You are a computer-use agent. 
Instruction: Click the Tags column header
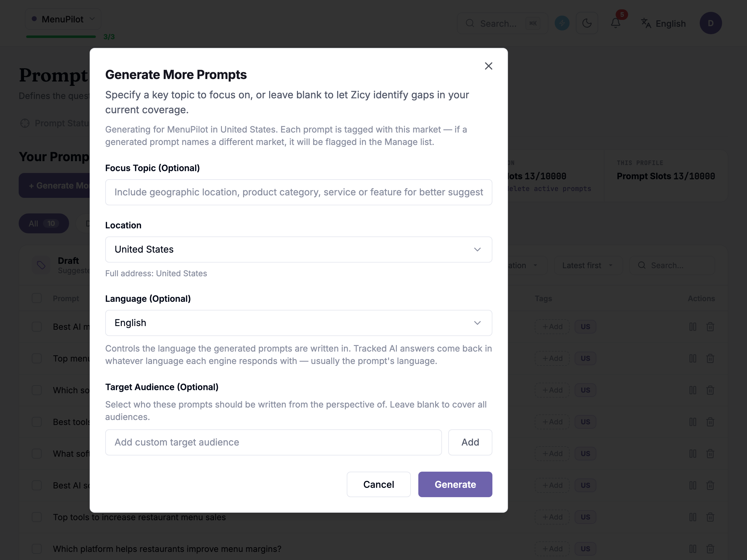(543, 298)
